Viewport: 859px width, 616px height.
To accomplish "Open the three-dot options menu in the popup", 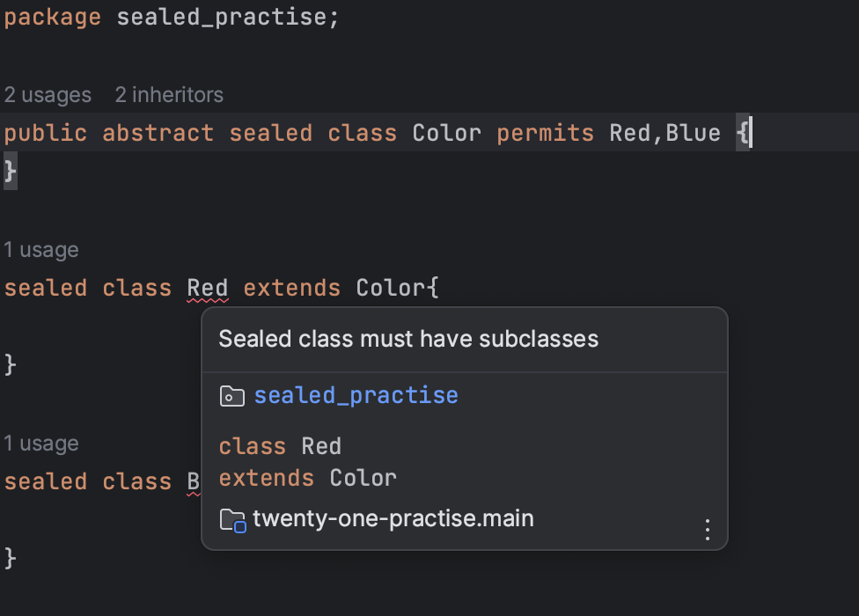I will click(x=707, y=529).
